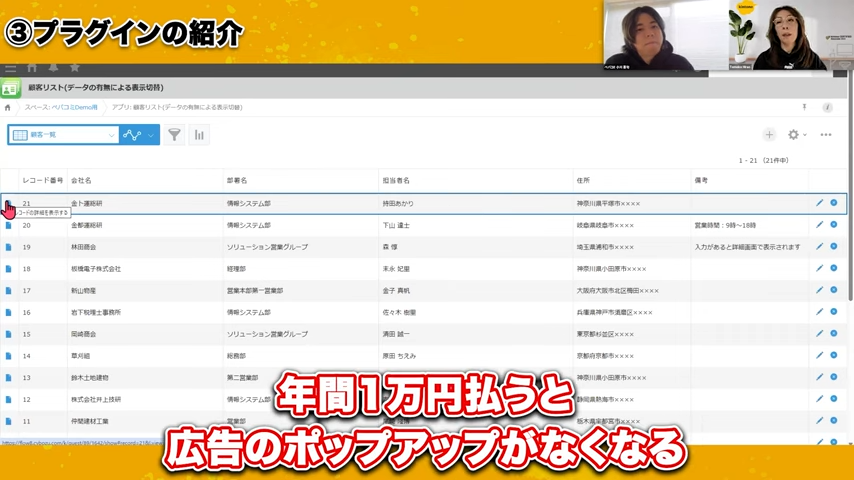This screenshot has height=480, width=854.
Task: Edit record 18 with the pencil icon
Action: [819, 268]
